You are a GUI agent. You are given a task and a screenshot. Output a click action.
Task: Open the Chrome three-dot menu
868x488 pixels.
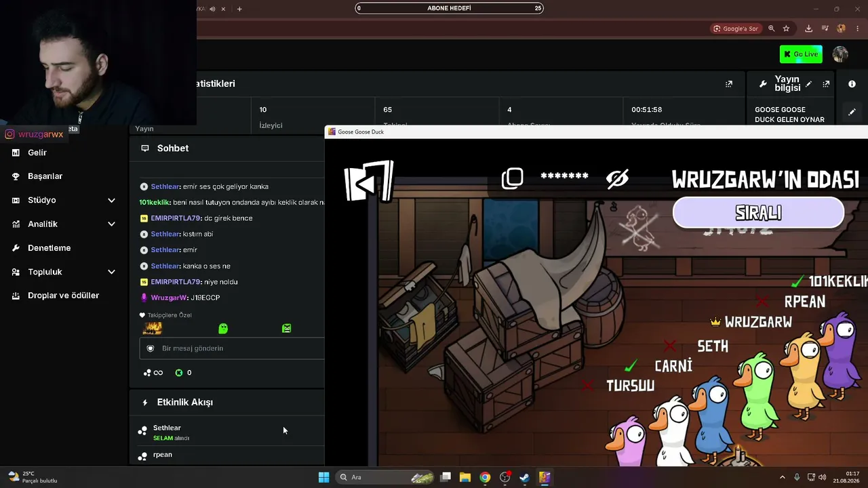pos(857,28)
